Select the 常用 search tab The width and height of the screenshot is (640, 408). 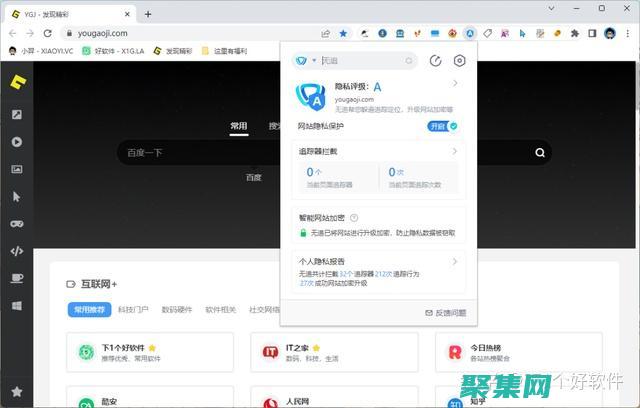pyautogui.click(x=239, y=126)
